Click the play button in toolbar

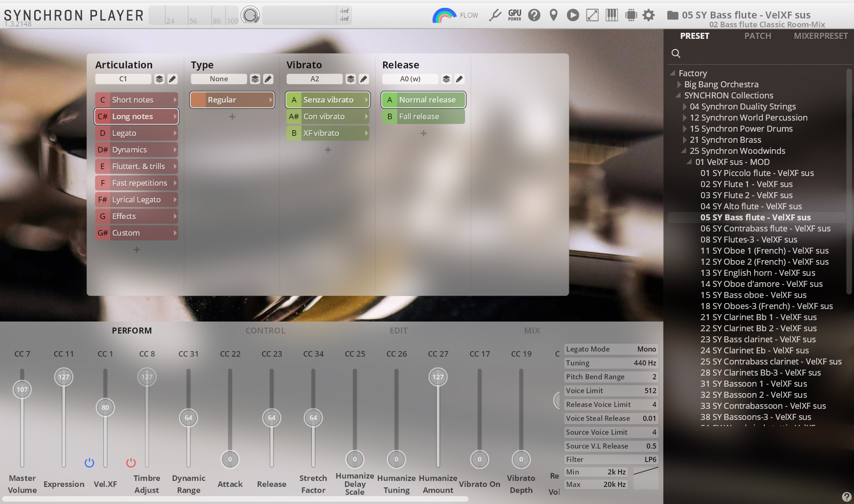click(573, 15)
